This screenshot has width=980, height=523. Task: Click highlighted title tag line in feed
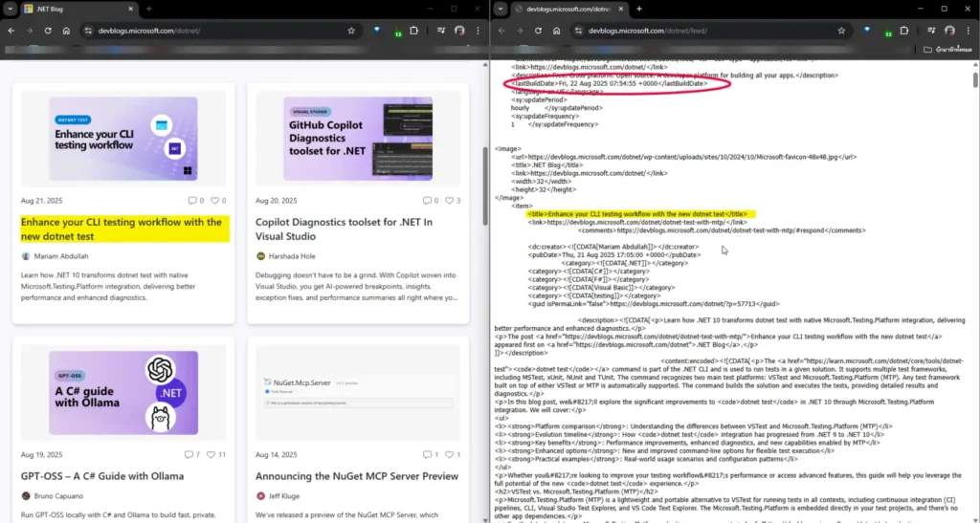(636, 214)
